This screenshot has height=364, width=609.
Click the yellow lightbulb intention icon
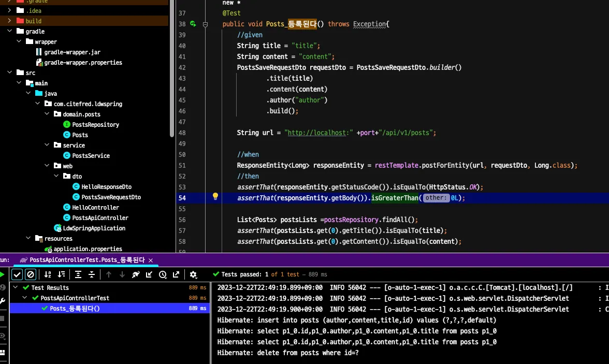(215, 197)
